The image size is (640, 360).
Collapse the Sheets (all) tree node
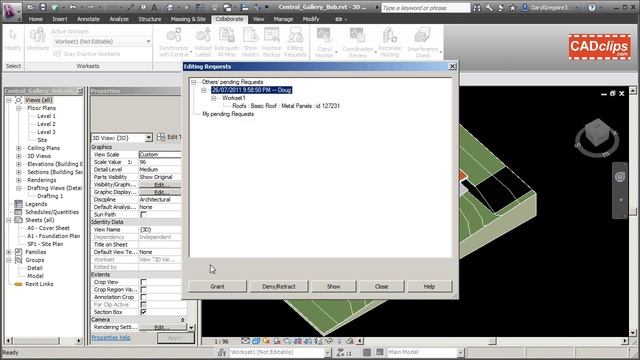click(x=9, y=220)
